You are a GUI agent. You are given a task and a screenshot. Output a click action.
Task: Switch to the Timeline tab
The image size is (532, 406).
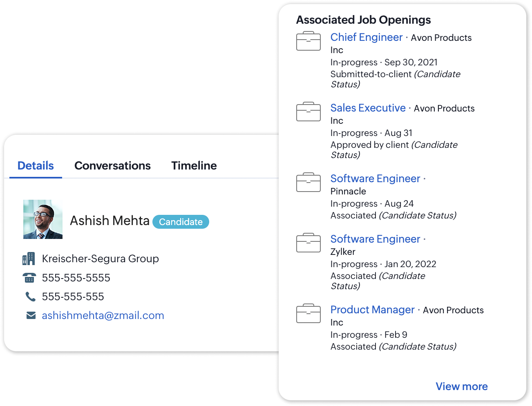pyautogui.click(x=194, y=165)
